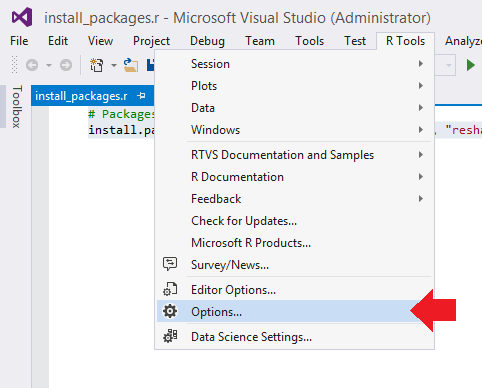Choose Data Science Settings... entry
The width and height of the screenshot is (482, 388).
(295, 337)
